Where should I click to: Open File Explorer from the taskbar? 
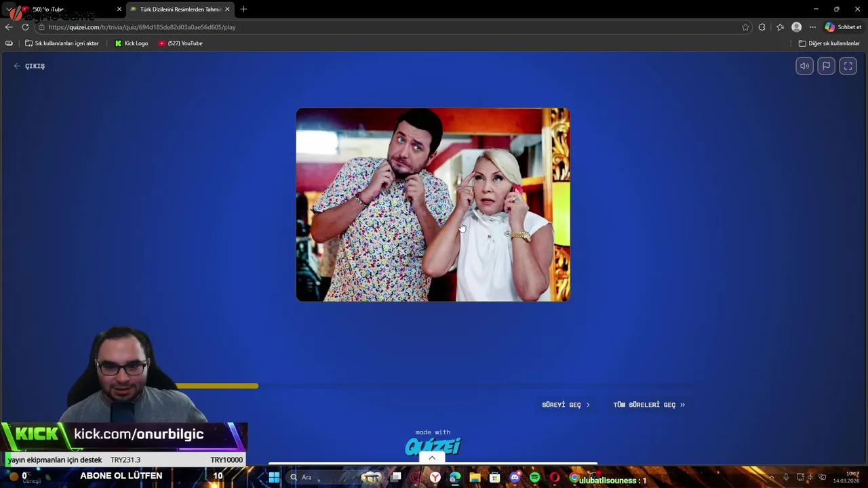point(475,477)
